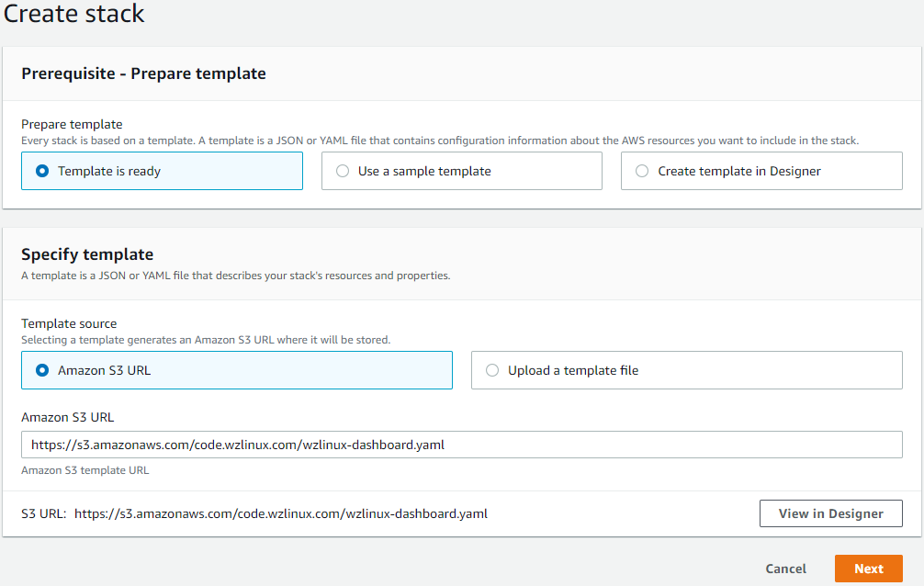
Task: Cancel the stack creation
Action: (785, 569)
